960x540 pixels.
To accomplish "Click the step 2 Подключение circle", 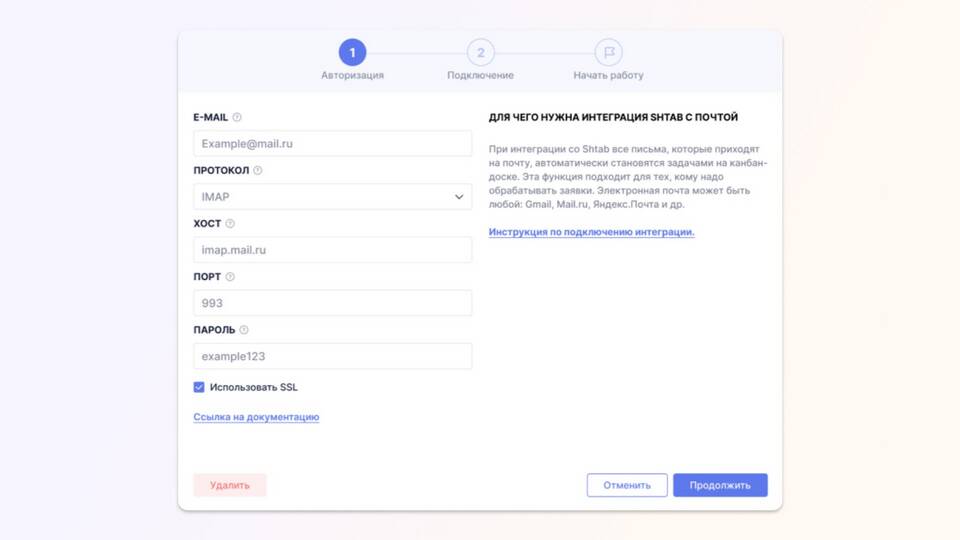I will tap(480, 52).
